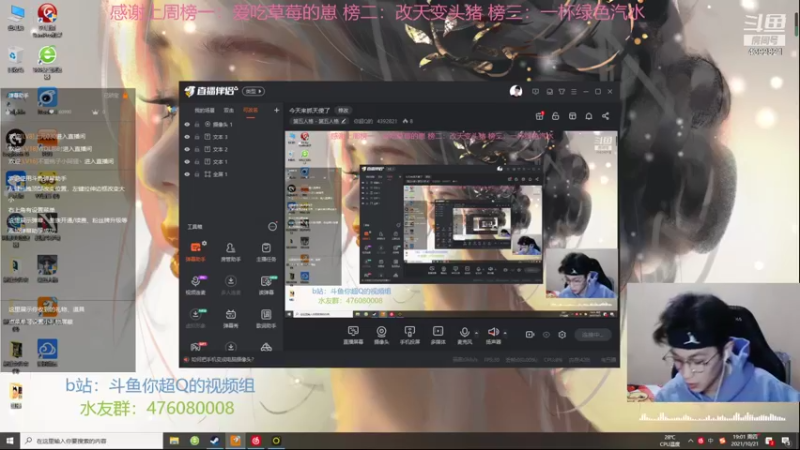
Task: Open the notification bell icon
Action: [x=589, y=116]
